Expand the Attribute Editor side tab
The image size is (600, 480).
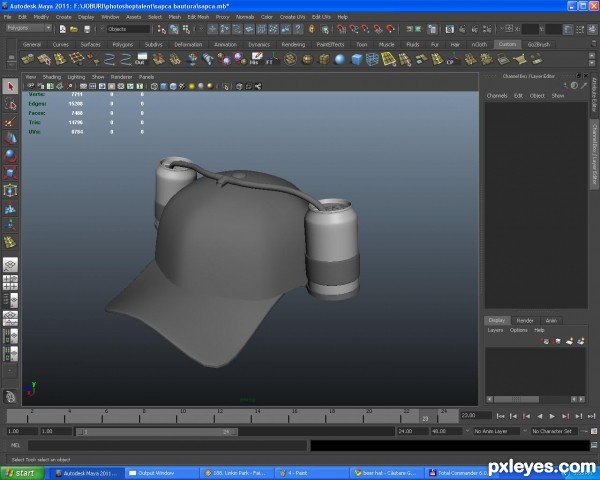(594, 95)
